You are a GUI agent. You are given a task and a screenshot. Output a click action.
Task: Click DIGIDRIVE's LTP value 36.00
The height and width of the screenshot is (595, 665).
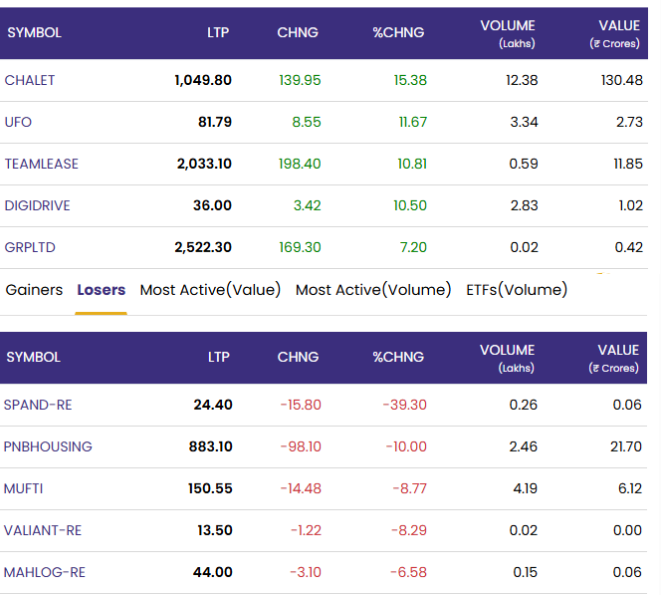pyautogui.click(x=212, y=206)
